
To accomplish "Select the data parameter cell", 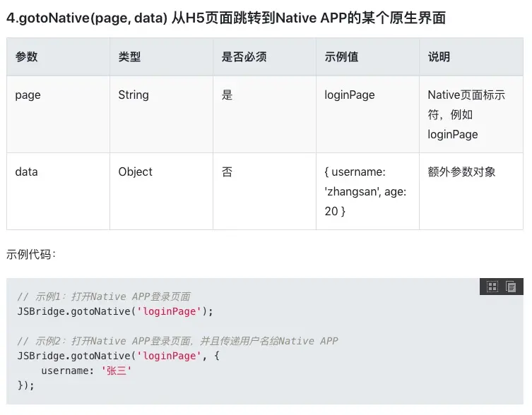I will tap(26, 172).
